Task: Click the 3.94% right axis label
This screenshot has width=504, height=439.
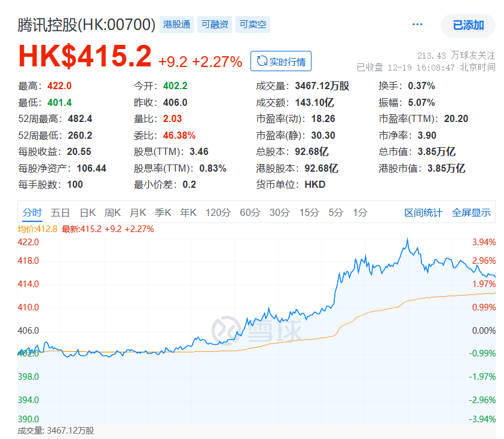Action: (484, 242)
